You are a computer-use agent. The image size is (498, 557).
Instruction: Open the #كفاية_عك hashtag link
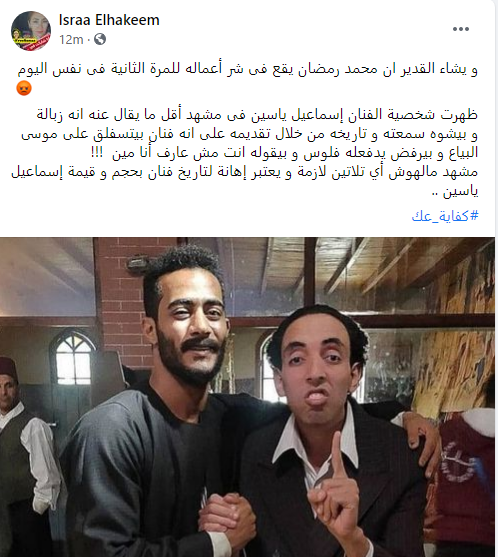pyautogui.click(x=445, y=215)
